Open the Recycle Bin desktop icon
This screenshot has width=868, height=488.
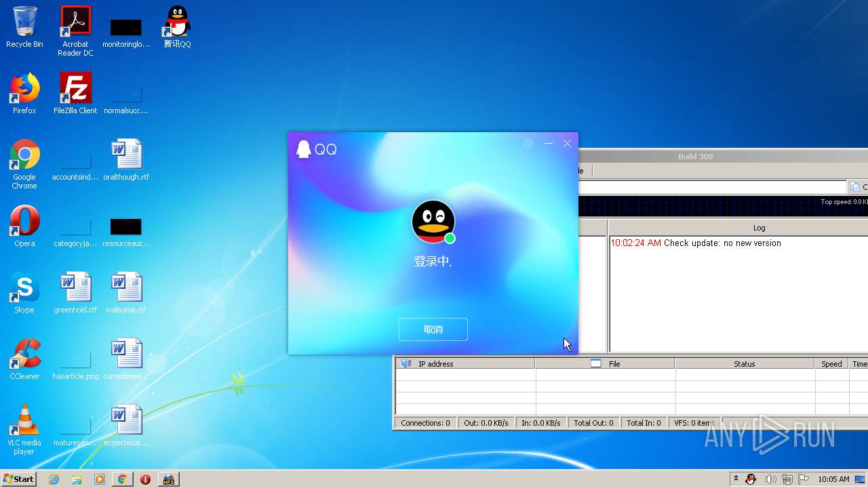click(24, 27)
